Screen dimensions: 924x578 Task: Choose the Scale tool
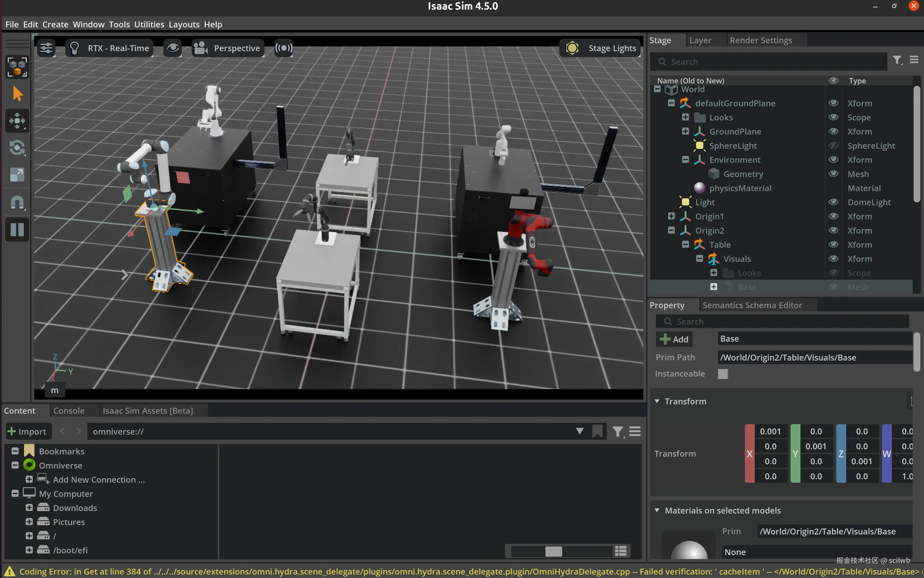coord(17,175)
